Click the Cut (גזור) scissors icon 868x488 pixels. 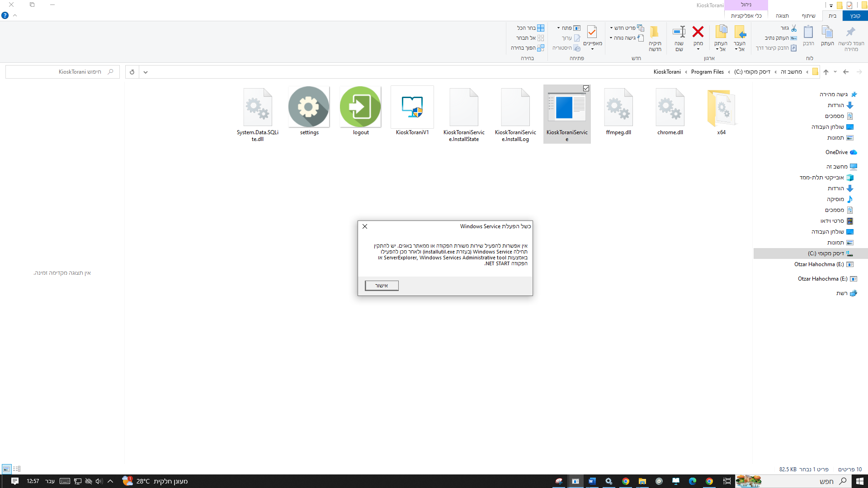click(x=794, y=28)
